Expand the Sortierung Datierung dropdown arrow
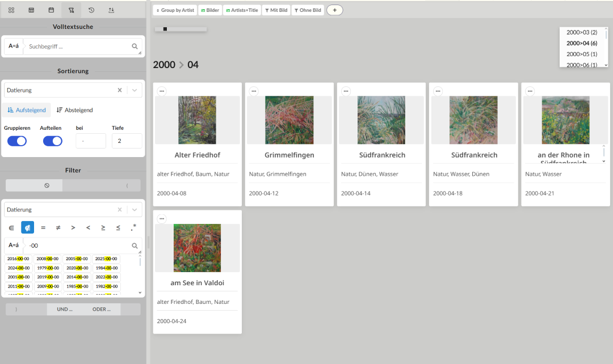The height and width of the screenshot is (364, 613). pyautogui.click(x=135, y=90)
